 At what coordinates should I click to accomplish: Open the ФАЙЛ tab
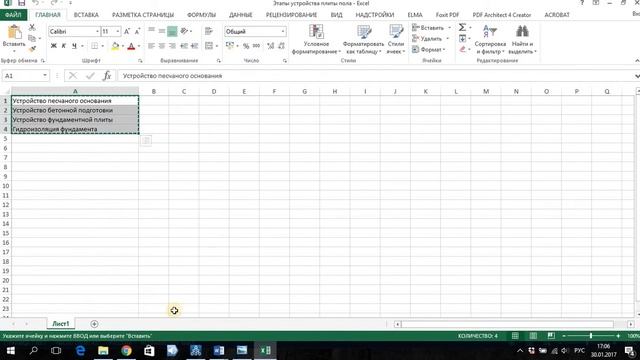tap(13, 15)
